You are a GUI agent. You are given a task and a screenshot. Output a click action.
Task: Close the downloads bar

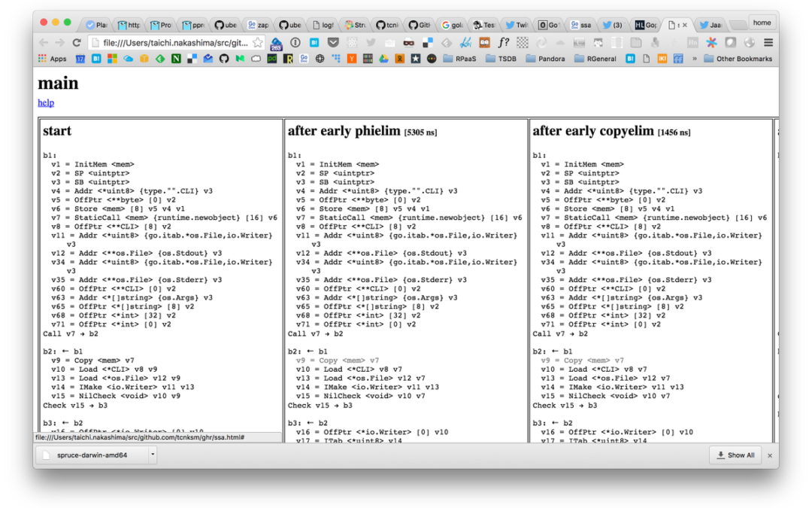(769, 455)
